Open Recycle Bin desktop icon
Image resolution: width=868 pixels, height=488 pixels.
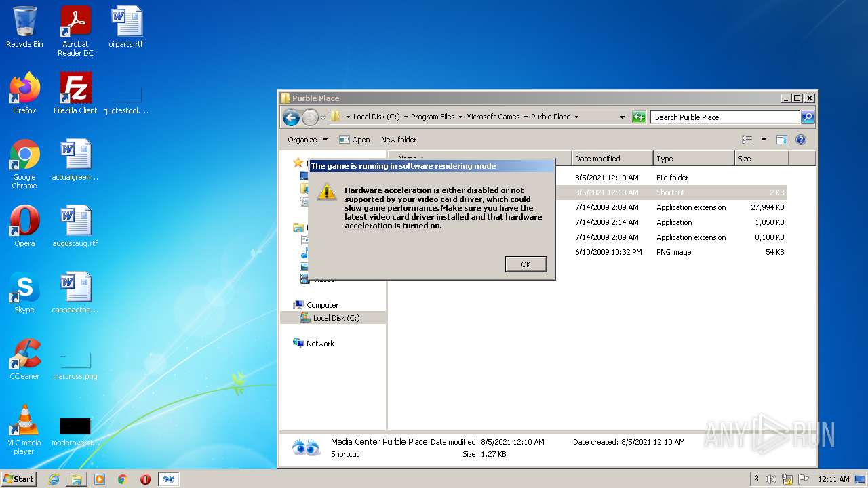click(24, 28)
